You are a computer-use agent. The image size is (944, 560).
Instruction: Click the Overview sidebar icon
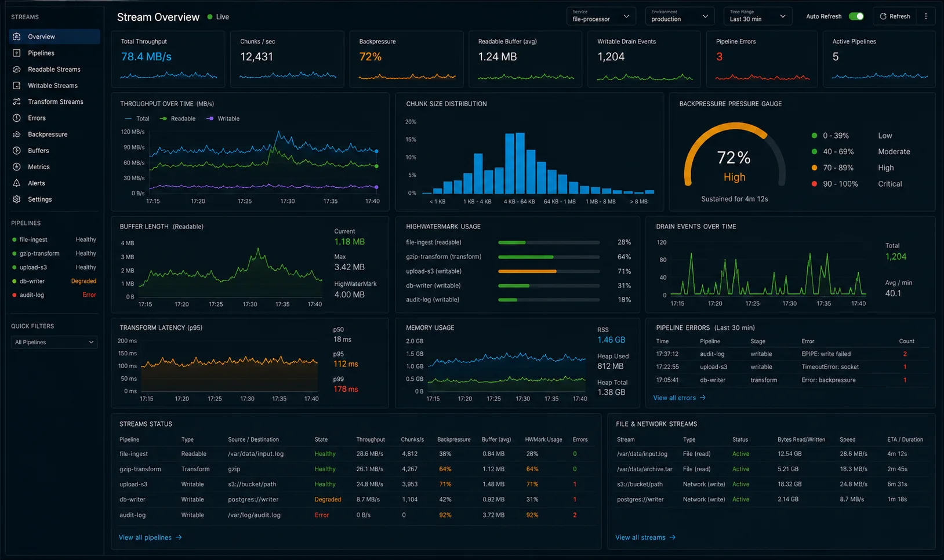(x=17, y=37)
